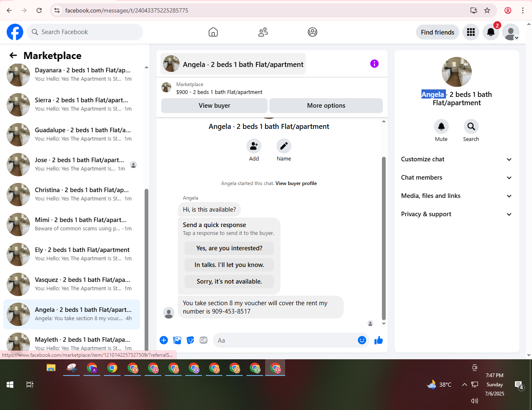
Task: Attach a photo with the image icon
Action: coord(177,340)
